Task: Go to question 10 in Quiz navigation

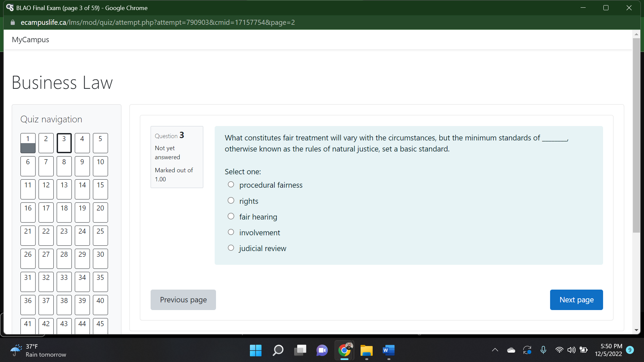Action: 100,166
